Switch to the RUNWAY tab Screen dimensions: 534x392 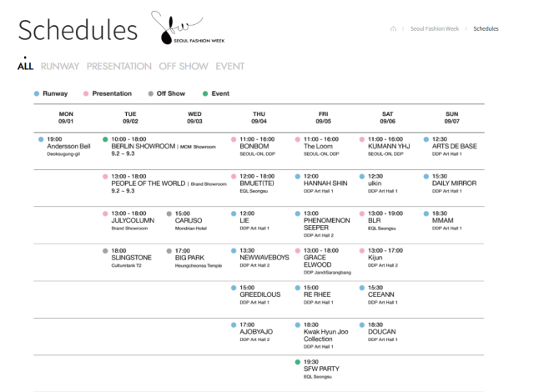(60, 66)
